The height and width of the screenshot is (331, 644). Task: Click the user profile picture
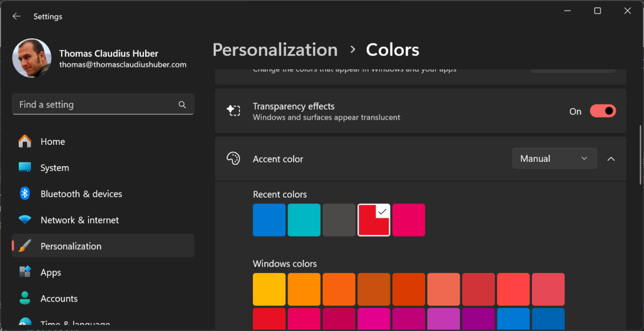click(x=32, y=59)
